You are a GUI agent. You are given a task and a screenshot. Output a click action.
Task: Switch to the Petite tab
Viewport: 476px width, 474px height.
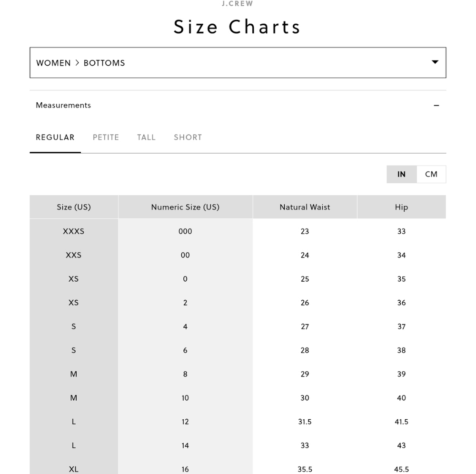click(106, 138)
